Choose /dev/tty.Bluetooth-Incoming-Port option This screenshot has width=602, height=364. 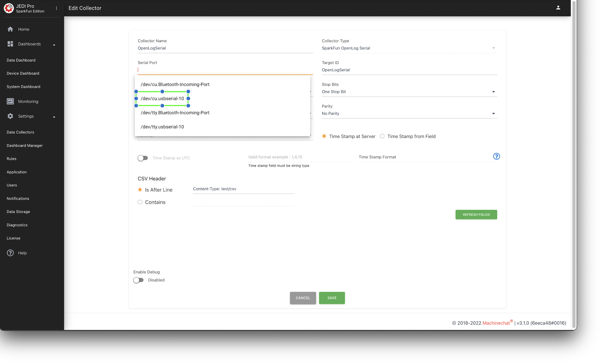[222, 113]
